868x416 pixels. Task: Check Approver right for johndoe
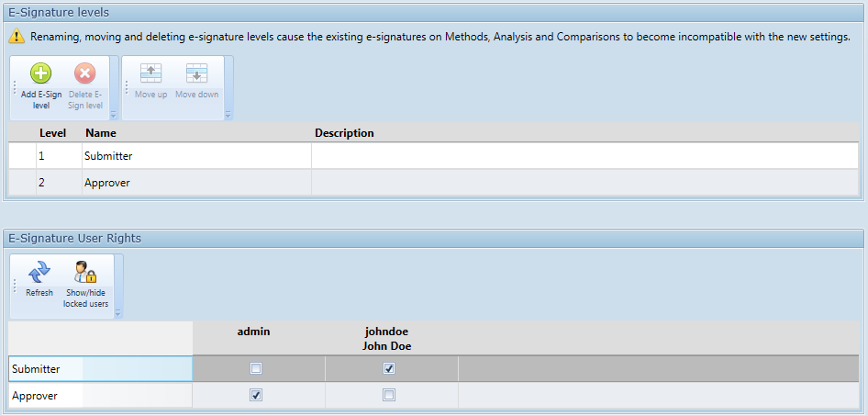pos(389,395)
